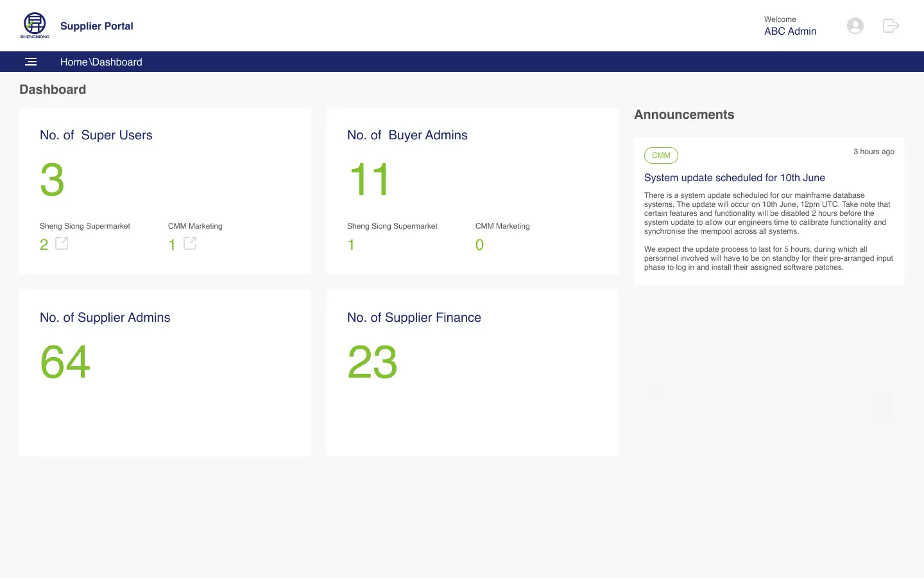Screen dimensions: 924x578
Task: Open the announcement titled System update scheduled for 10th June
Action: 735,177
